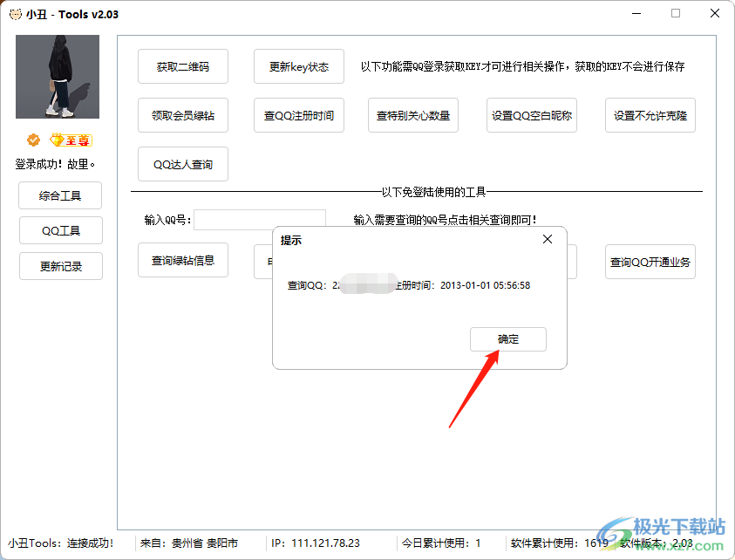Image resolution: width=735 pixels, height=560 pixels.
Task: Minimize the 小丑 Tools window
Action: pos(636,14)
